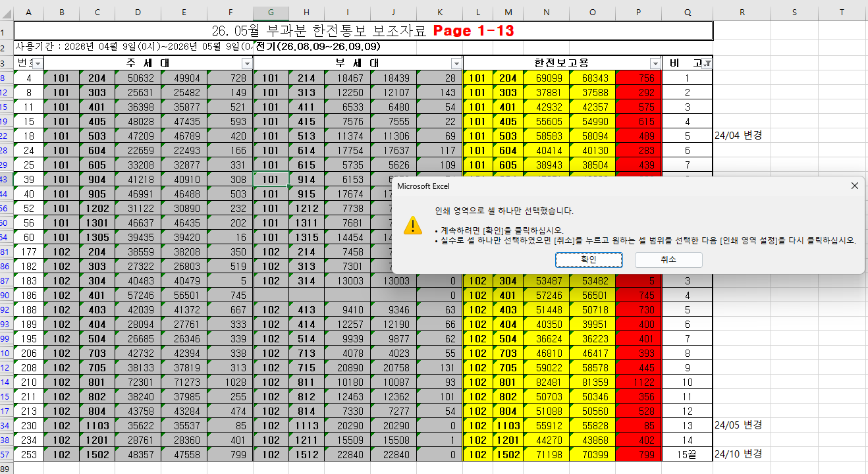868x474 pixels.
Task: Click the dialog message '인쇄 영역으로 셀 하나만 선택했습니다.'
Action: [504, 211]
